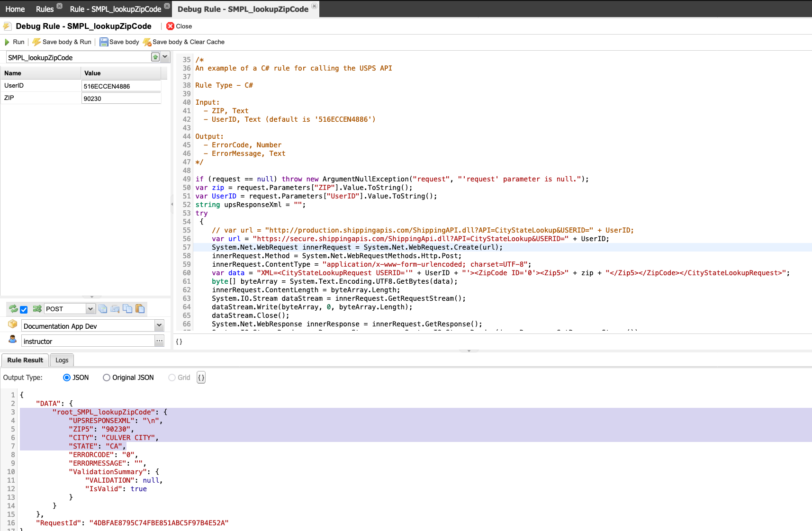
Task: Click the SMPL_lookupZipCode rule name field
Action: coord(78,57)
